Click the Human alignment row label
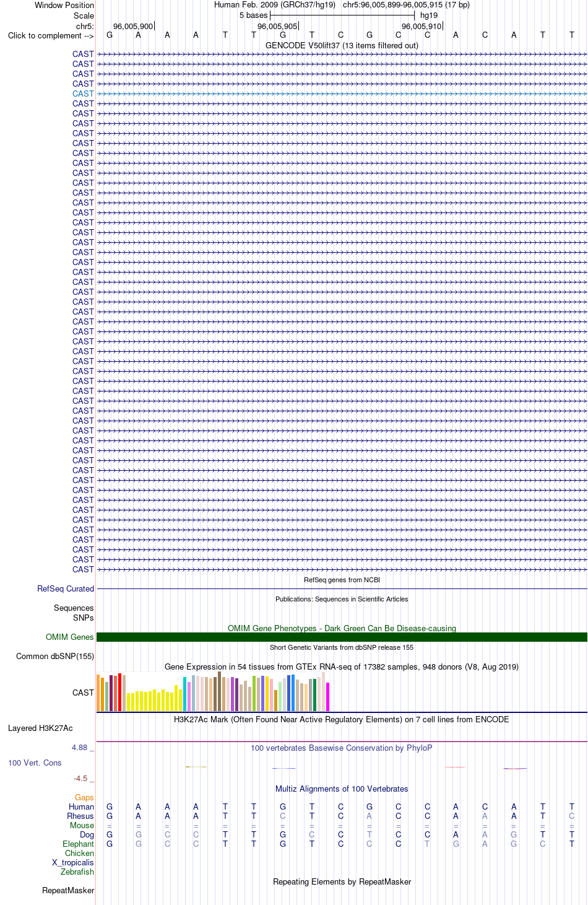This screenshot has width=588, height=905. 81,807
